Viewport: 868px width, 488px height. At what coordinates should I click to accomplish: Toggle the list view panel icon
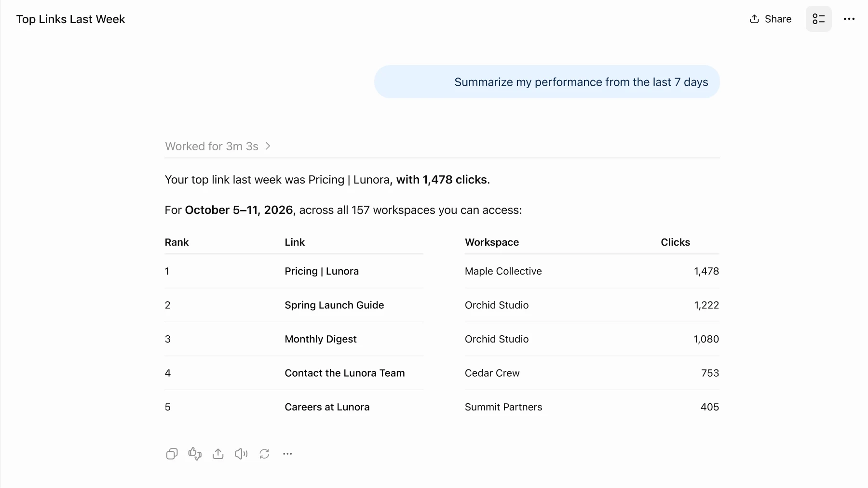tap(818, 19)
